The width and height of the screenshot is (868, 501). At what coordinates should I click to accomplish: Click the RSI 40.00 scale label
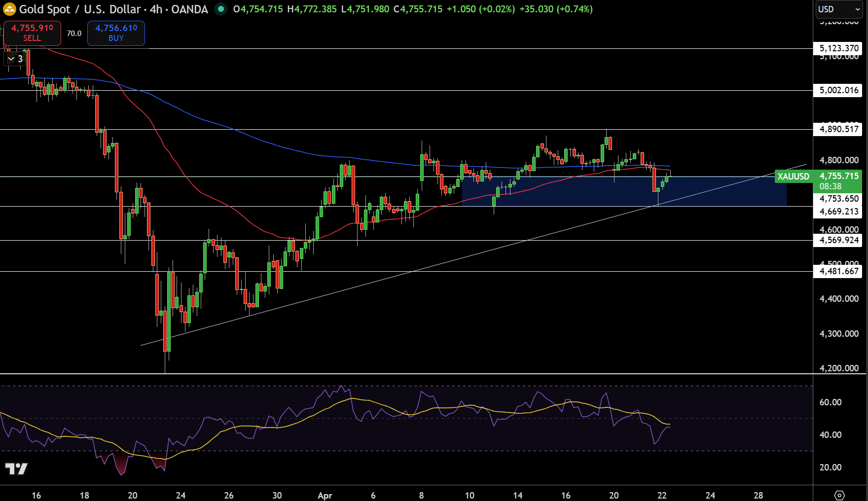831,435
